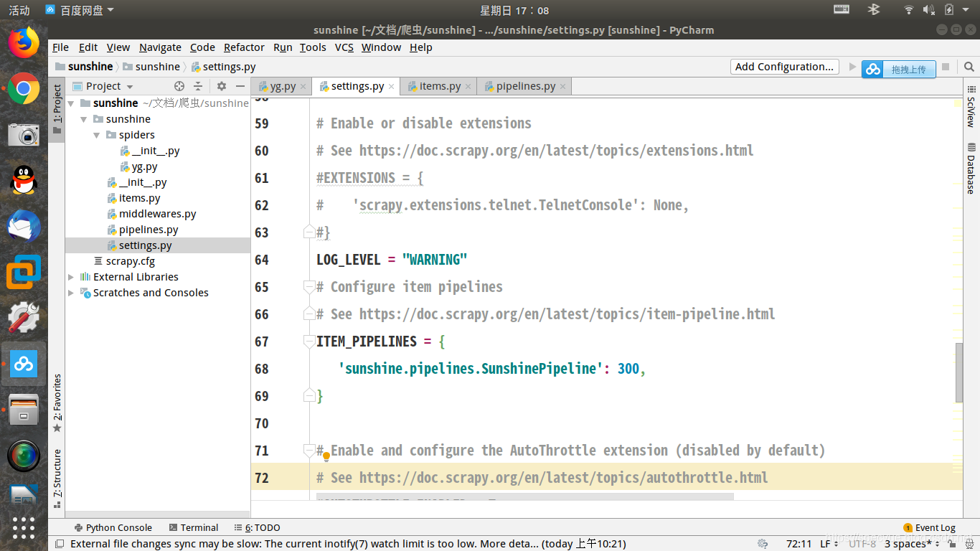Viewport: 980px width, 551px height.
Task: Open the Wi-Fi network tray icon
Action: click(x=909, y=9)
